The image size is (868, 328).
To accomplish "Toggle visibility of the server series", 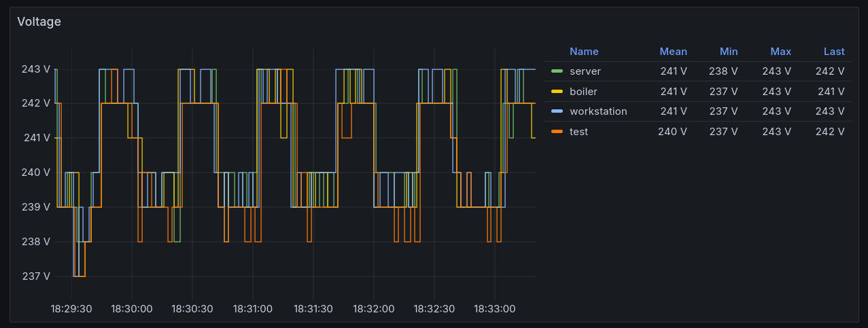I will (585, 71).
